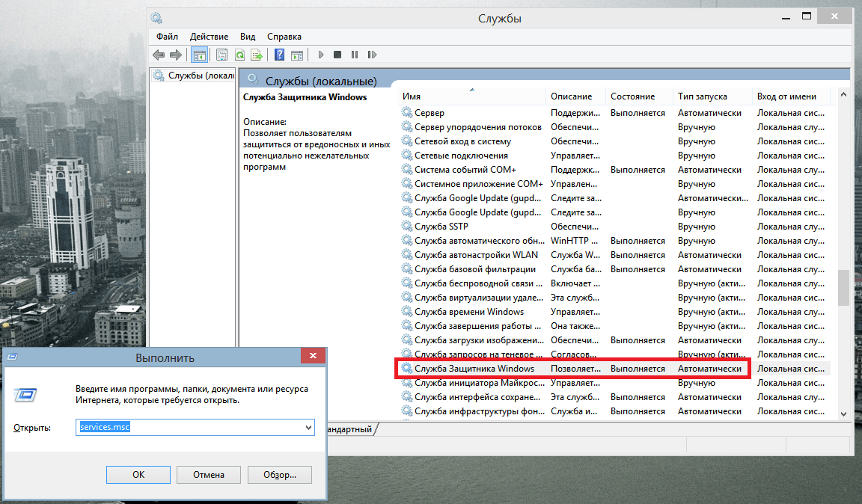Viewport: 862px width, 504px height.
Task: Click OK in the Выполнить dialog
Action: pos(138,474)
